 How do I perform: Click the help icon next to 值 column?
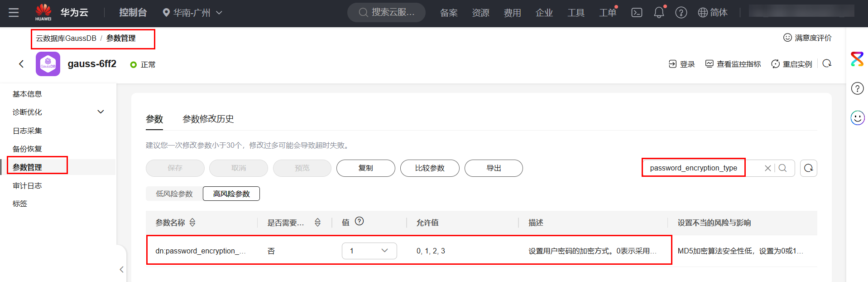359,221
